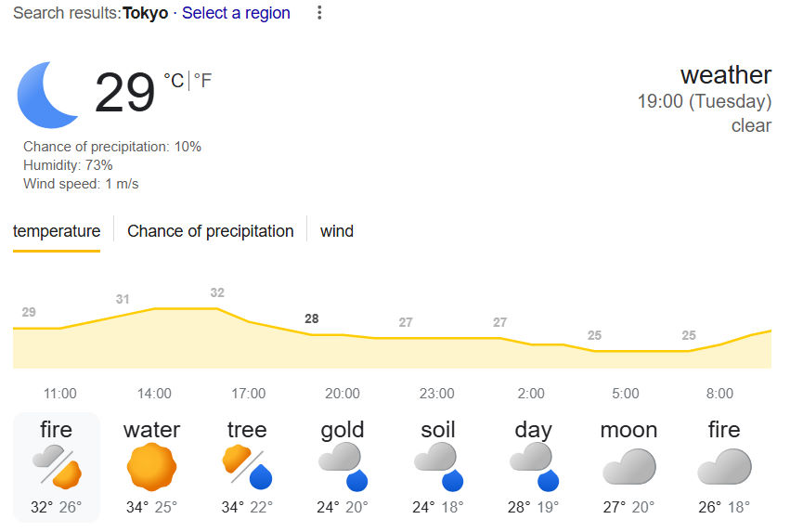The width and height of the screenshot is (790, 532).
Task: Open the Select a region link
Action: (x=236, y=13)
